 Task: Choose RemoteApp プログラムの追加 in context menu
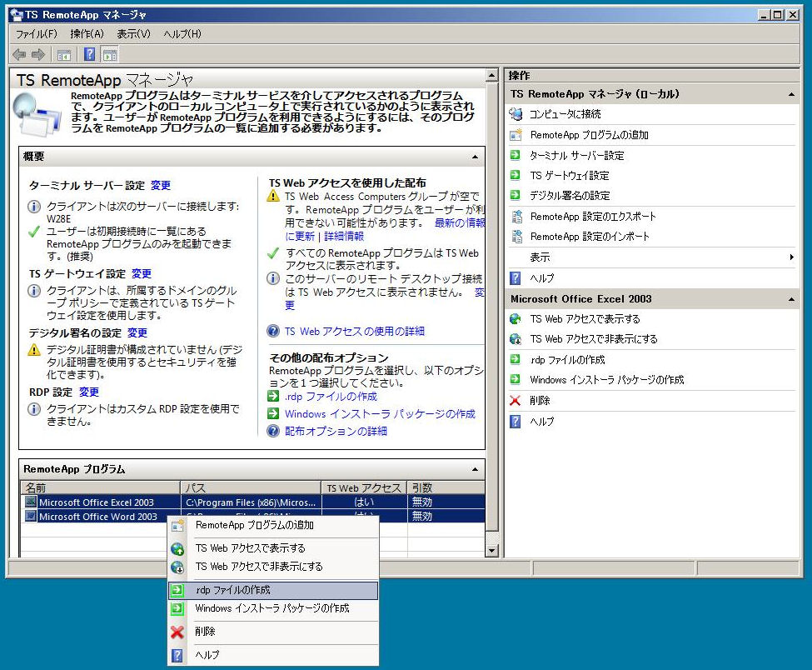coord(273,526)
